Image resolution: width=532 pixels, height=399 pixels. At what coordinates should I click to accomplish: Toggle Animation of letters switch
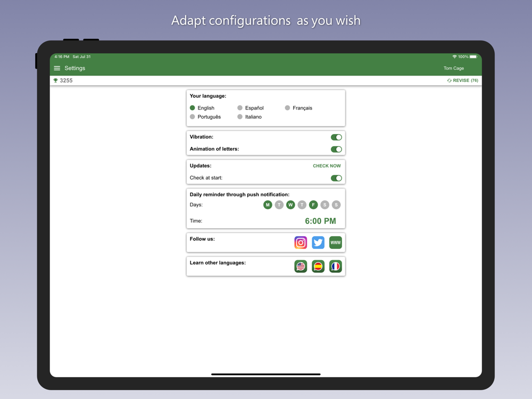[x=336, y=149]
